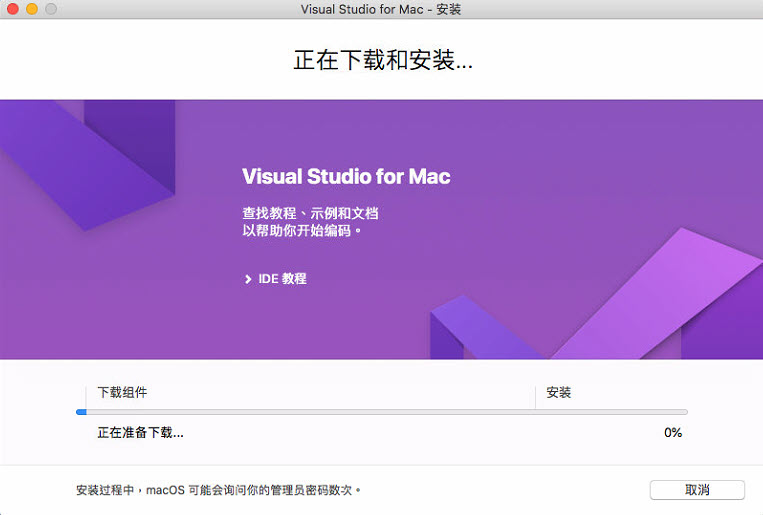This screenshot has height=515, width=763.
Task: Minimize the installer window with yellow button
Action: click(x=32, y=9)
